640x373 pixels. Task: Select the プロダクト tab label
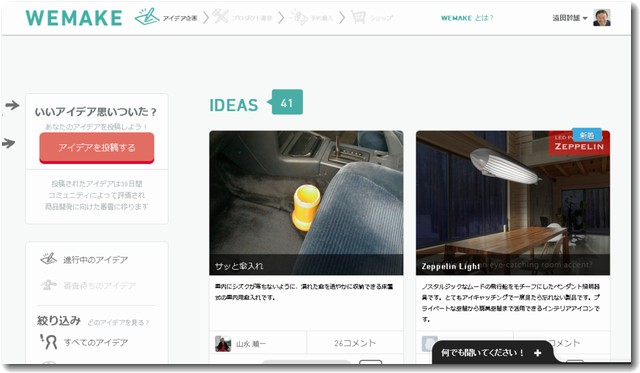pos(252,18)
